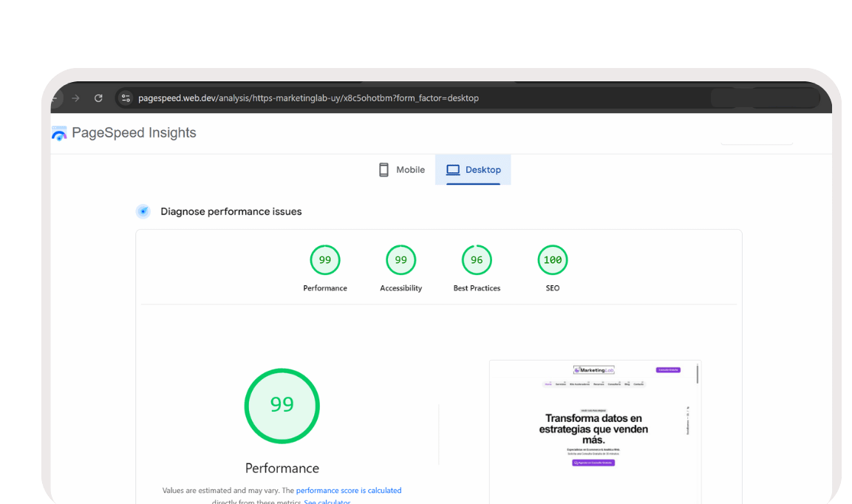Click the browser forward arrow icon
The height and width of the screenshot is (504, 852).
(77, 98)
